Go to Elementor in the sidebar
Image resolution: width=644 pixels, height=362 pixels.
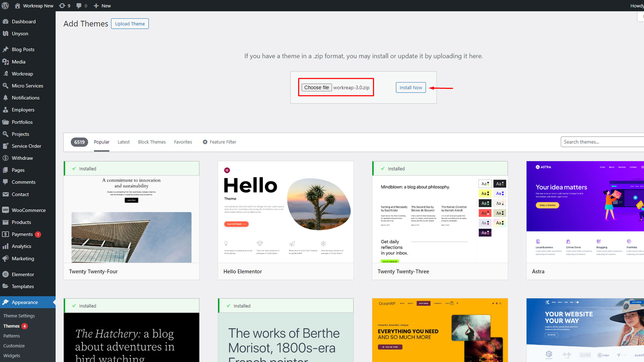tap(23, 274)
